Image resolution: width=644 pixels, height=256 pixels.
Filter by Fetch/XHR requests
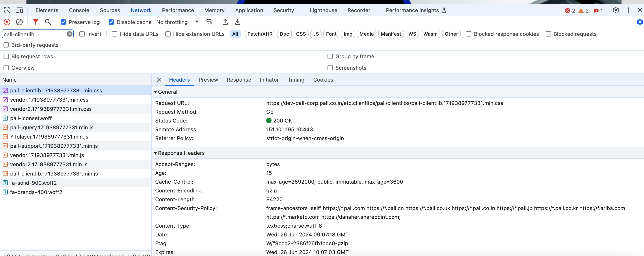pos(260,34)
